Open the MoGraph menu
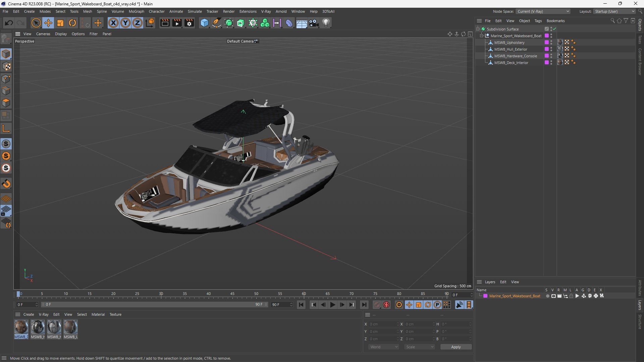 pyautogui.click(x=136, y=11)
